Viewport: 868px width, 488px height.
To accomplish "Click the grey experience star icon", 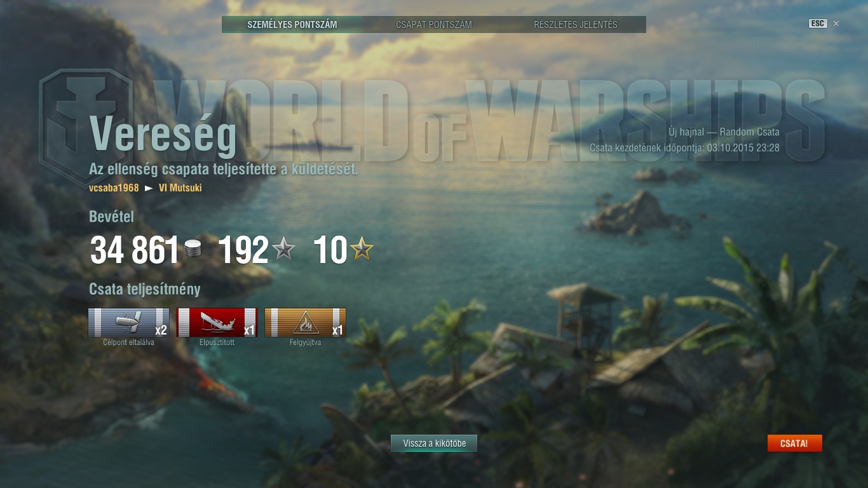I will point(284,248).
